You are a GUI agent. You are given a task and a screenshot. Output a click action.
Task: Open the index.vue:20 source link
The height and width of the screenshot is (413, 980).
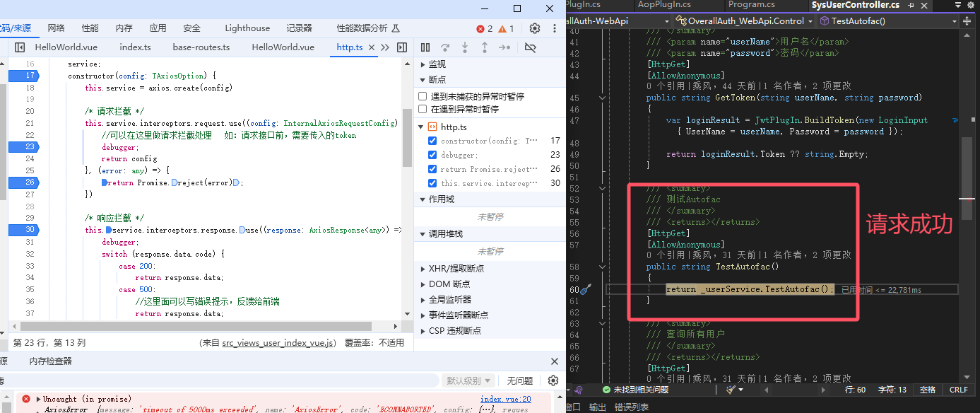505,400
